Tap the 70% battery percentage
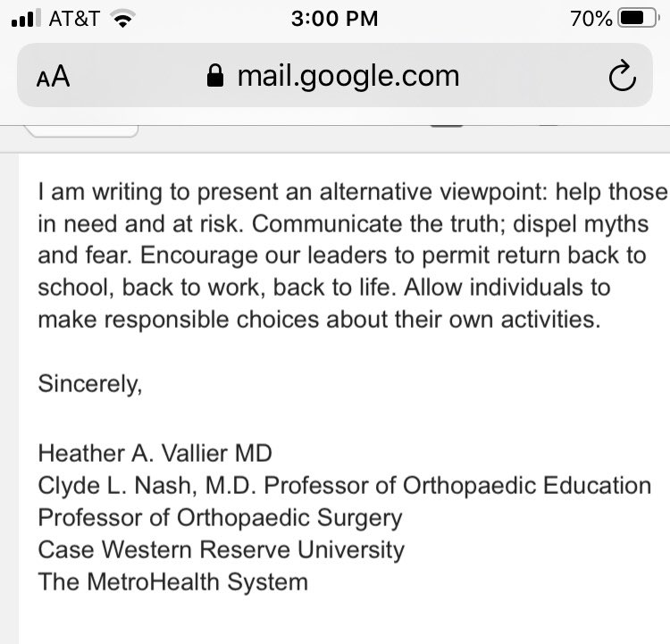Screen dimensions: 670x644 (591, 19)
